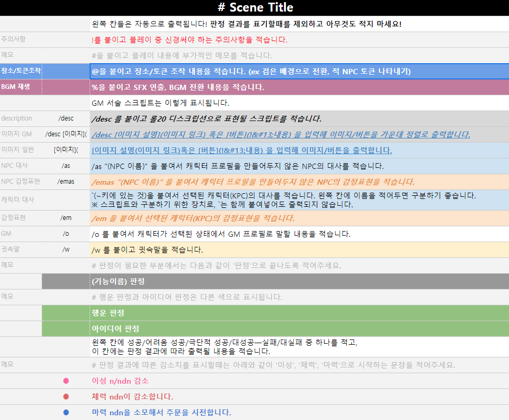Select the red 체력 circle marker
The width and height of the screenshot is (509, 420).
coord(66,397)
